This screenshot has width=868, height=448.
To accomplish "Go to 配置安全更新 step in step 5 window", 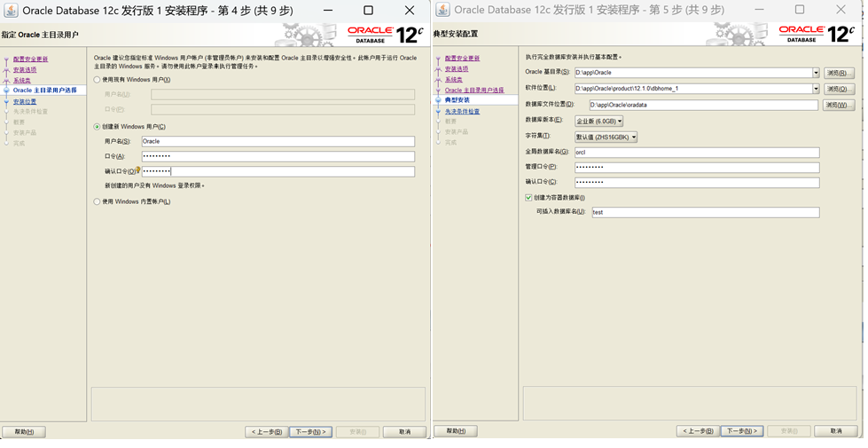I will coord(462,59).
